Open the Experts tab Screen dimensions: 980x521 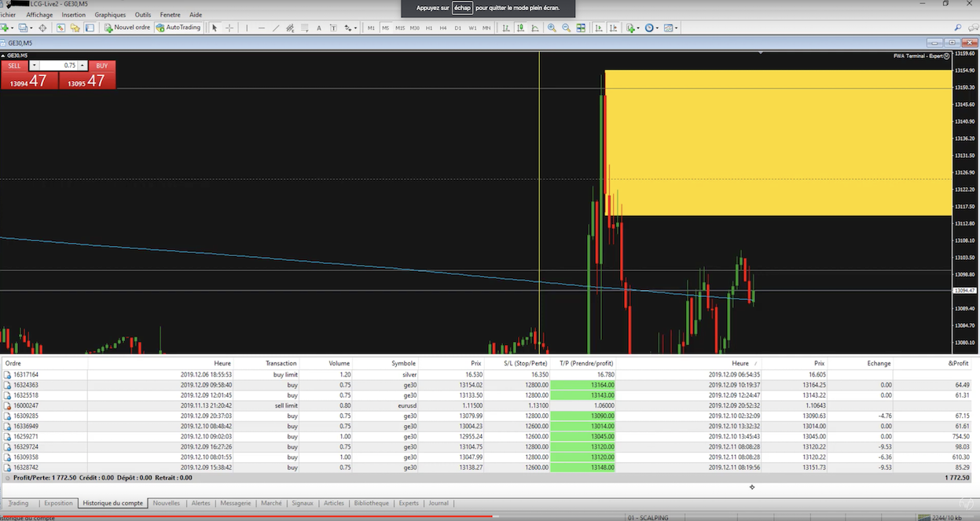click(409, 503)
